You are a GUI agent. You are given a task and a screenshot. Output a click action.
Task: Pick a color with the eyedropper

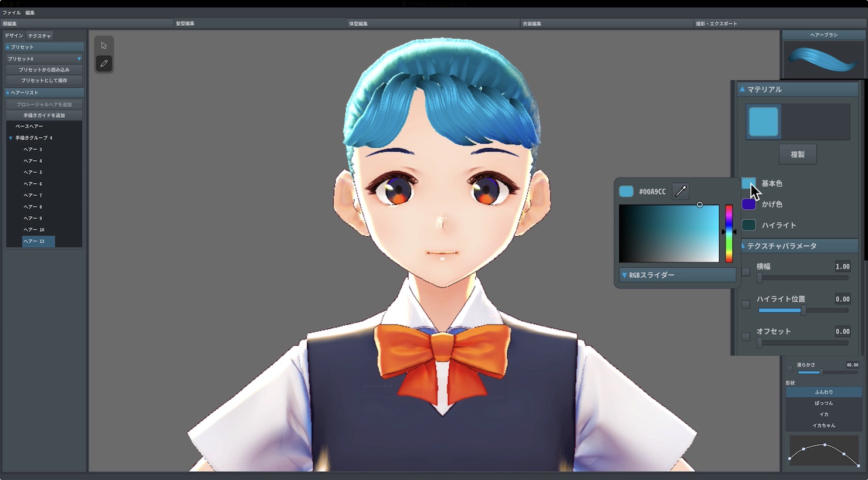tap(680, 191)
